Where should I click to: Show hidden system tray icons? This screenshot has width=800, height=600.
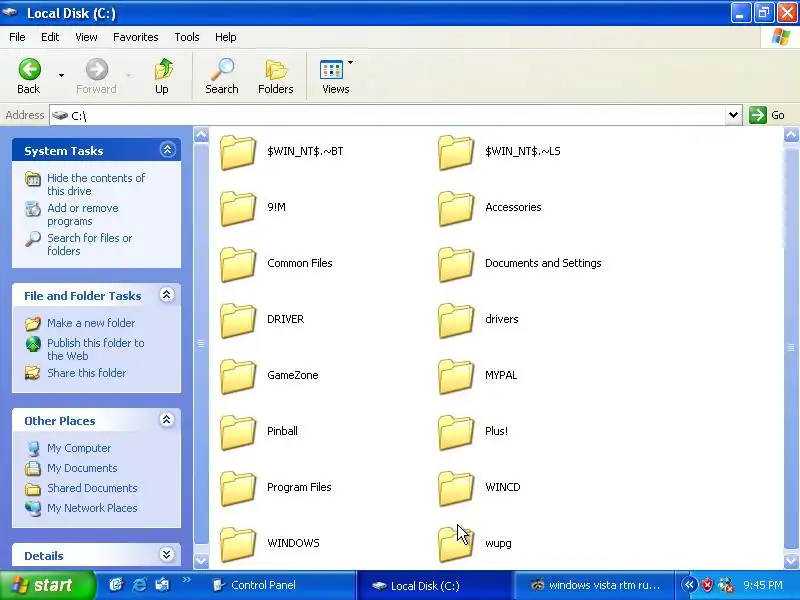(689, 585)
